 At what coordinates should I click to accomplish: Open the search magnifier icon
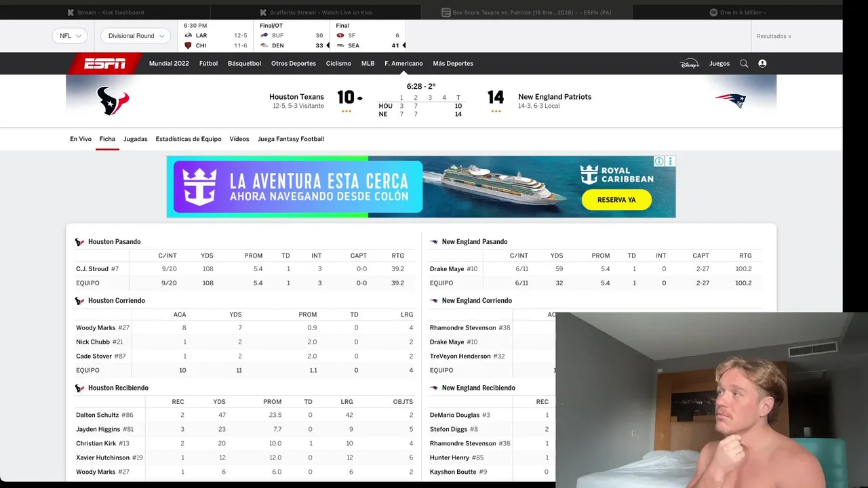744,64
